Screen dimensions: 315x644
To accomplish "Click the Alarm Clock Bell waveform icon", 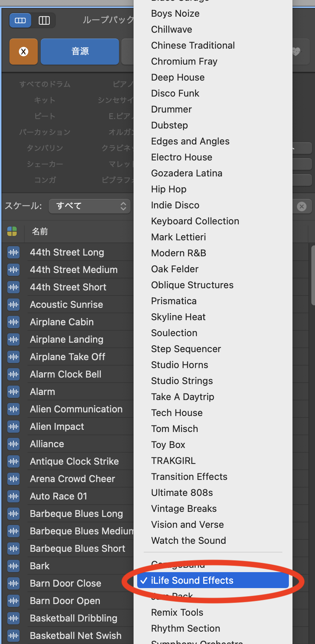I will [x=13, y=374].
